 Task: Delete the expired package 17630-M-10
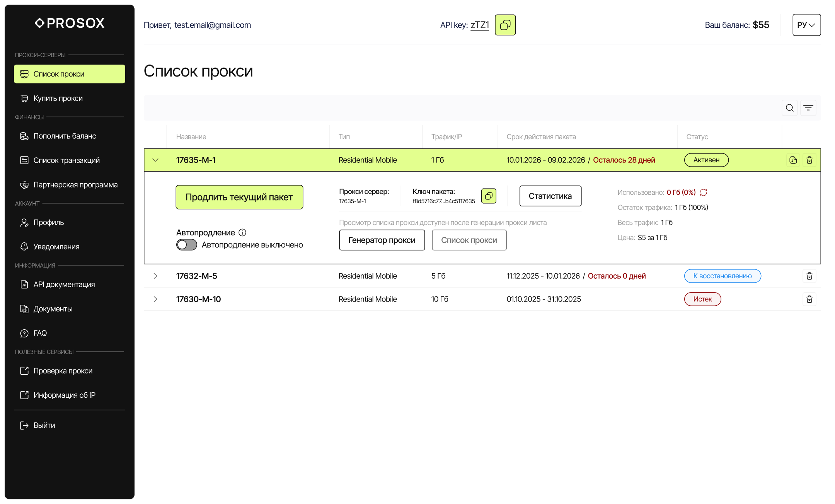(809, 299)
